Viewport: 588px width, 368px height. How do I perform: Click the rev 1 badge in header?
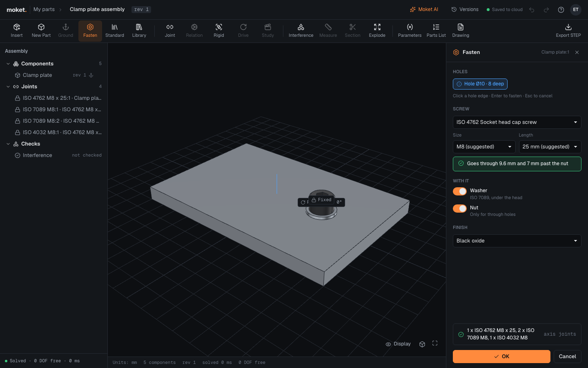click(x=141, y=9)
